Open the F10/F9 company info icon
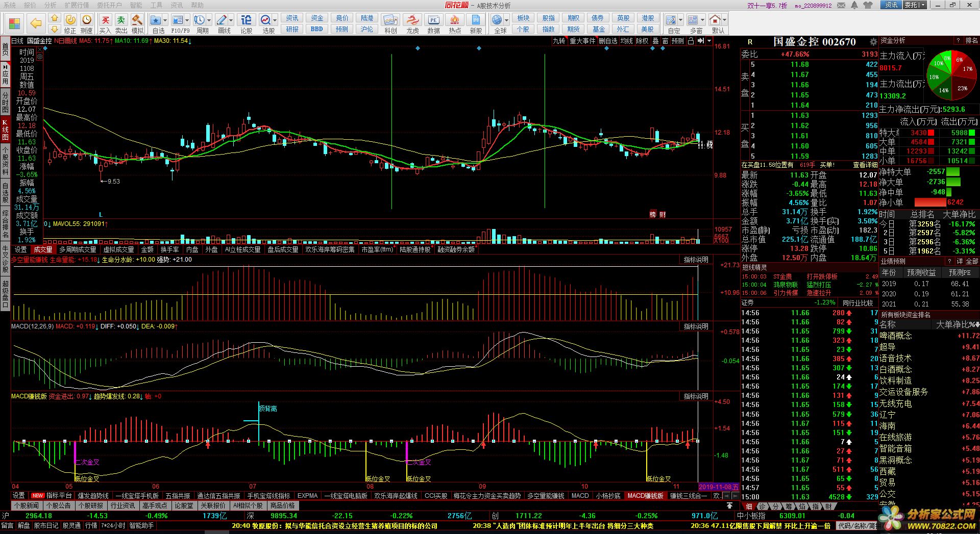Viewport: 980px width, 534px height. point(177,21)
